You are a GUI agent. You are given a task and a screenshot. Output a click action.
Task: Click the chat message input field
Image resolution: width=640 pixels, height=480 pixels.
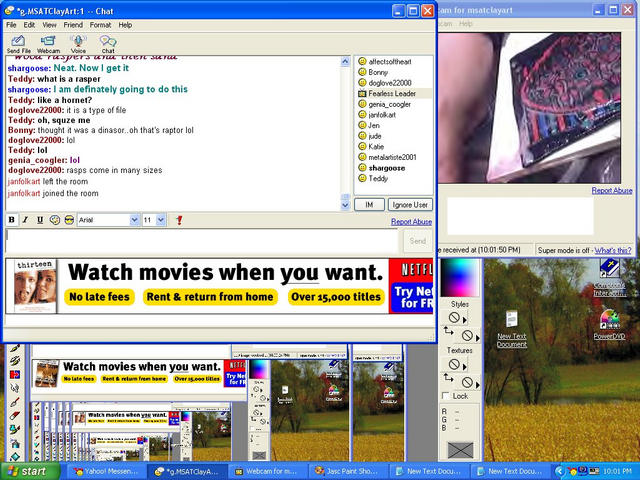click(202, 241)
